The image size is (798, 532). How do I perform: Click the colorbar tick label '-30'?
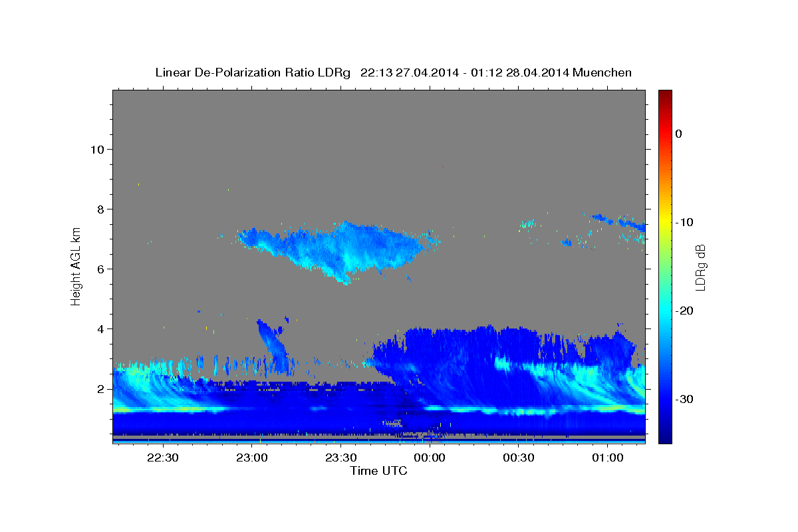click(x=686, y=399)
